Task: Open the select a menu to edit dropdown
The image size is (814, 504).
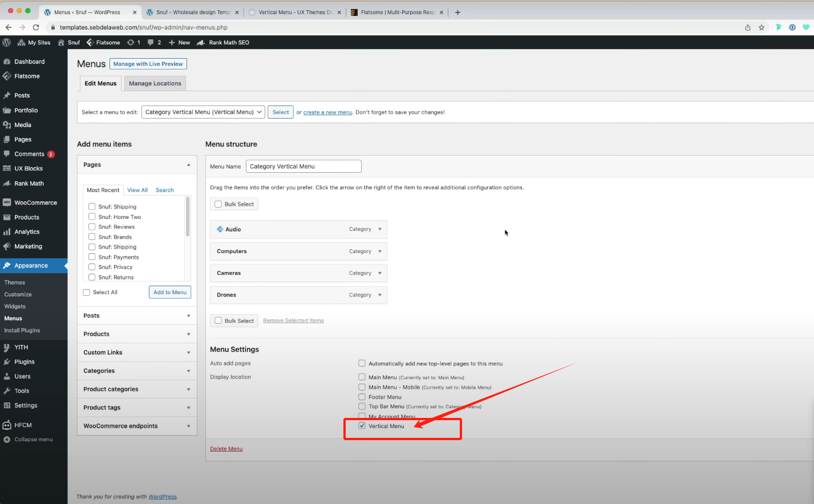Action: 203,112
